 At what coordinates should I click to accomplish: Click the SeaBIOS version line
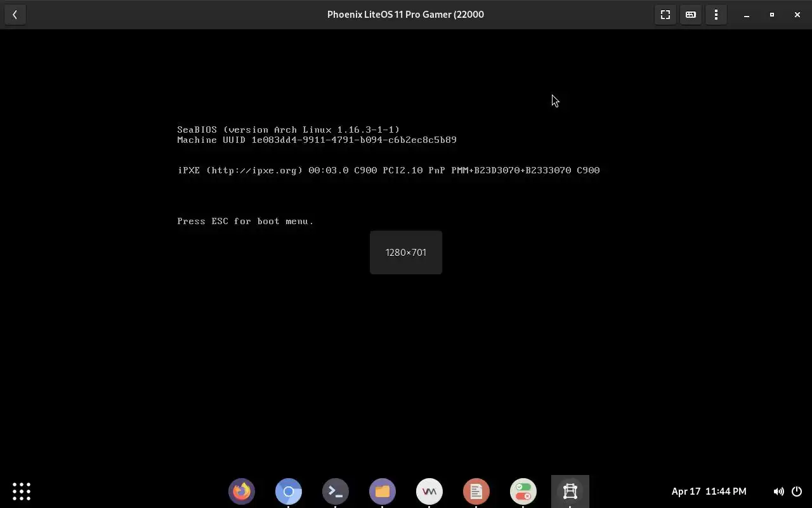289,130
